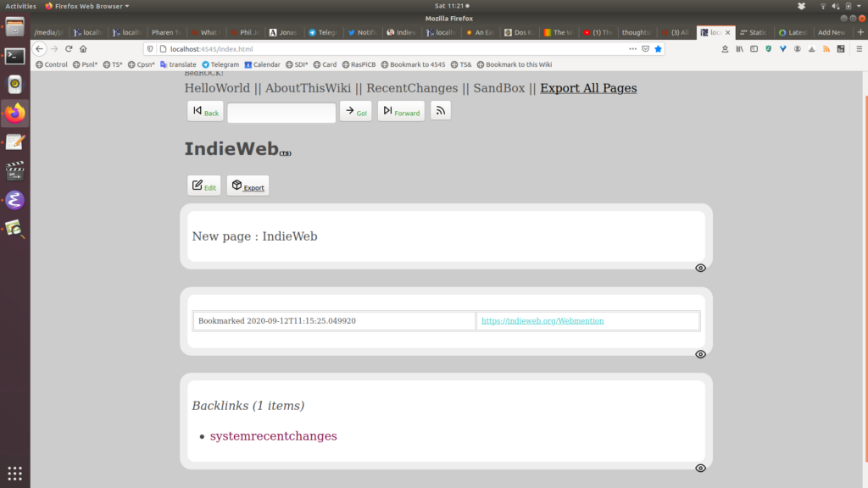Open the indieweb.org/Webmention link
868x488 pixels.
(542, 321)
